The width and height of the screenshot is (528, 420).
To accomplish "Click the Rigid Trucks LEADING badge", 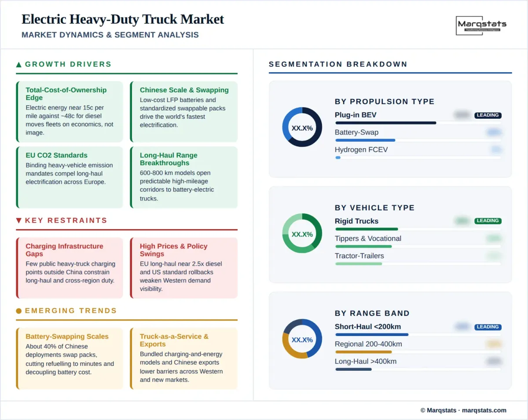I will [x=488, y=221].
